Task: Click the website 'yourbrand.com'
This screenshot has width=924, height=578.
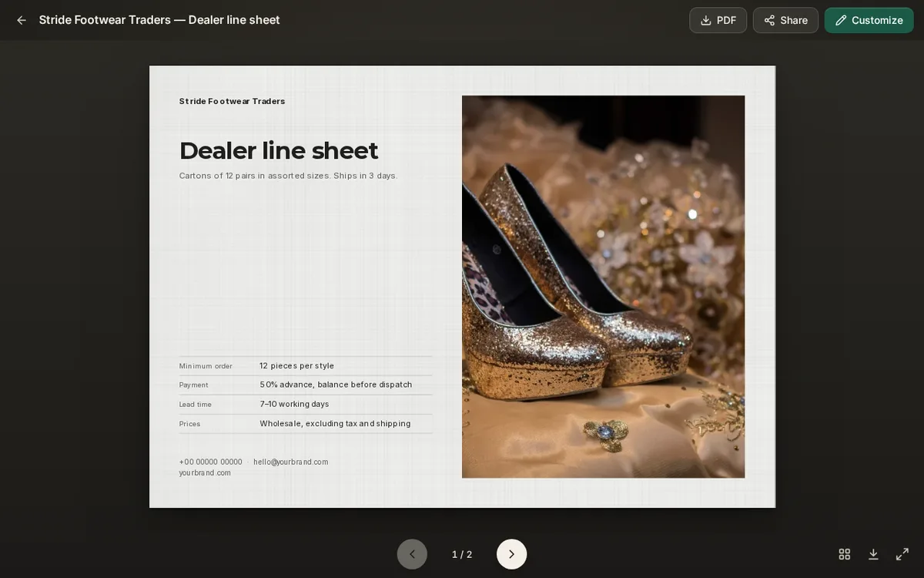Action: coord(205,473)
